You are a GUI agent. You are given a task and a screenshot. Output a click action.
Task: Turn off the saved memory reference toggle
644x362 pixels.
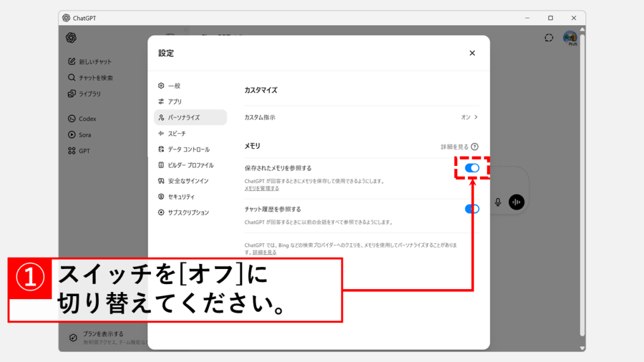(472, 168)
